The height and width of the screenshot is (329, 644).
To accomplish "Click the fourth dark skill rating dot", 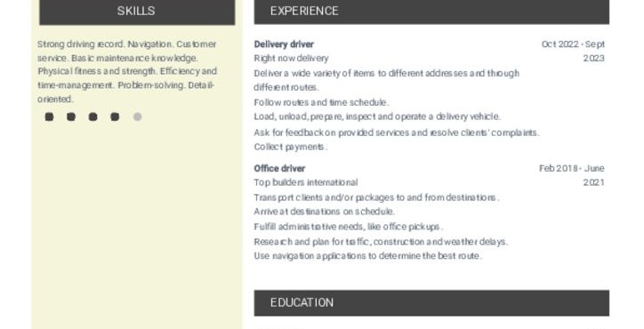I will (x=115, y=117).
